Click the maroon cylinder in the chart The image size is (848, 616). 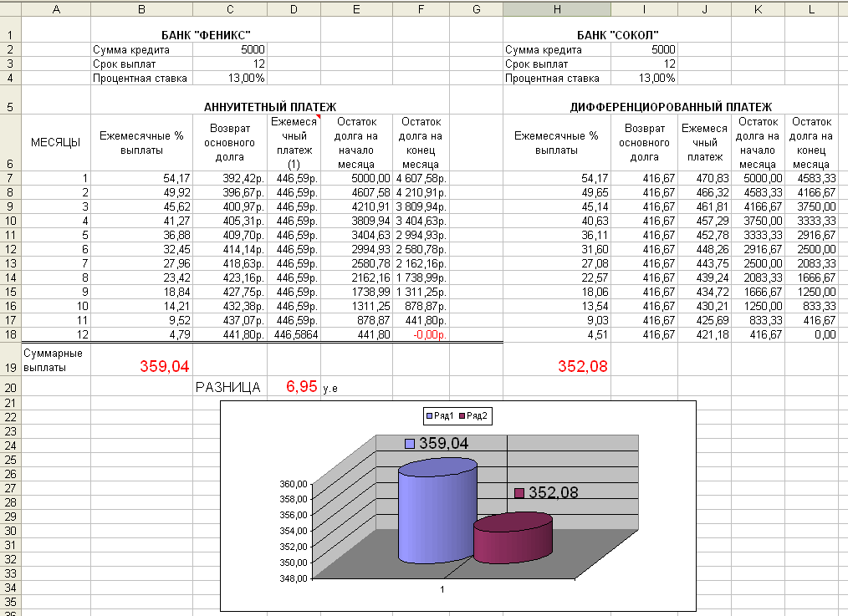[x=513, y=538]
